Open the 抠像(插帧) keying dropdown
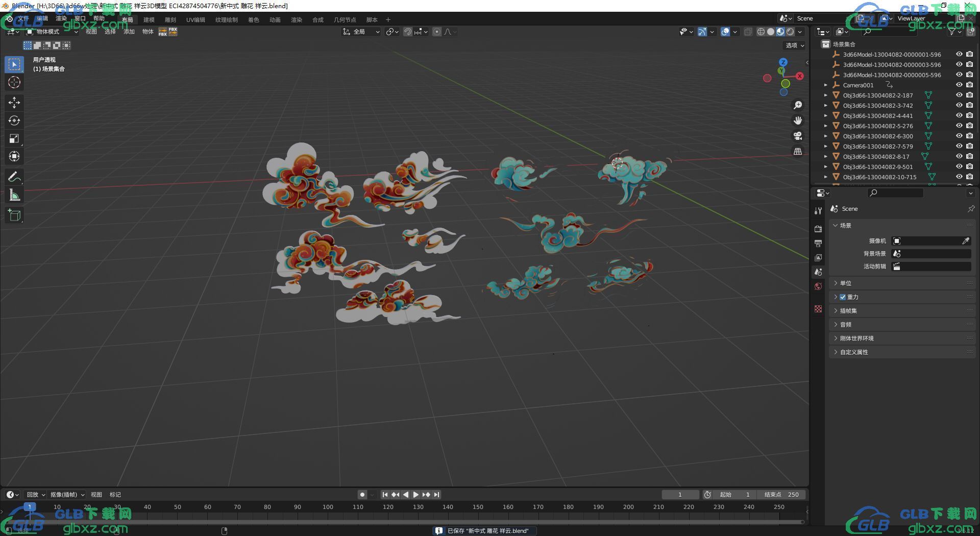 [x=67, y=495]
